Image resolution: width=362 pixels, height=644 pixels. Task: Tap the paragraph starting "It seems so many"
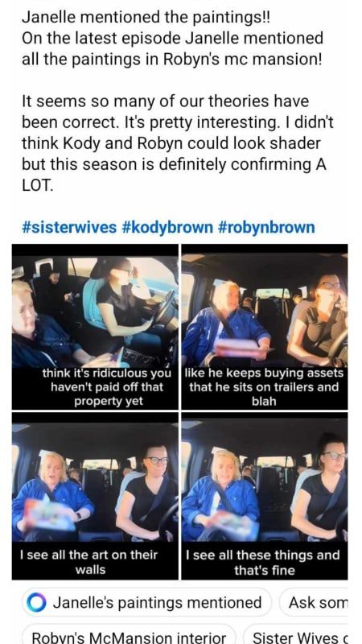coord(175,143)
